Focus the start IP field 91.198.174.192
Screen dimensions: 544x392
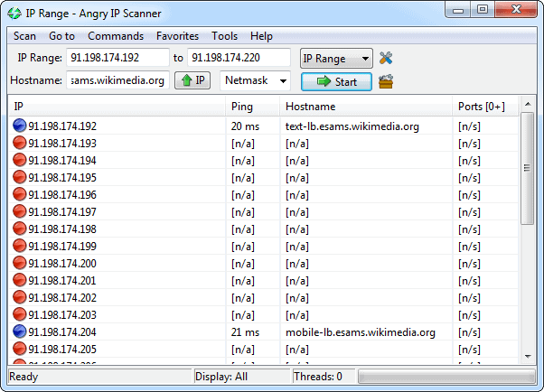[x=117, y=58]
